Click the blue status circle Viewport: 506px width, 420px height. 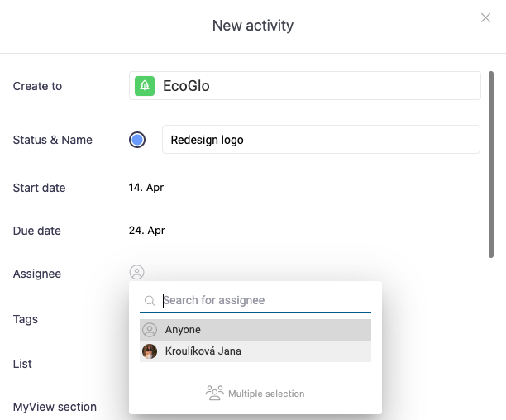[x=137, y=140]
